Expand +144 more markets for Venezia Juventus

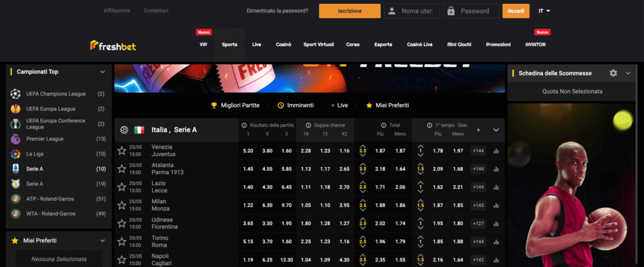coord(478,151)
